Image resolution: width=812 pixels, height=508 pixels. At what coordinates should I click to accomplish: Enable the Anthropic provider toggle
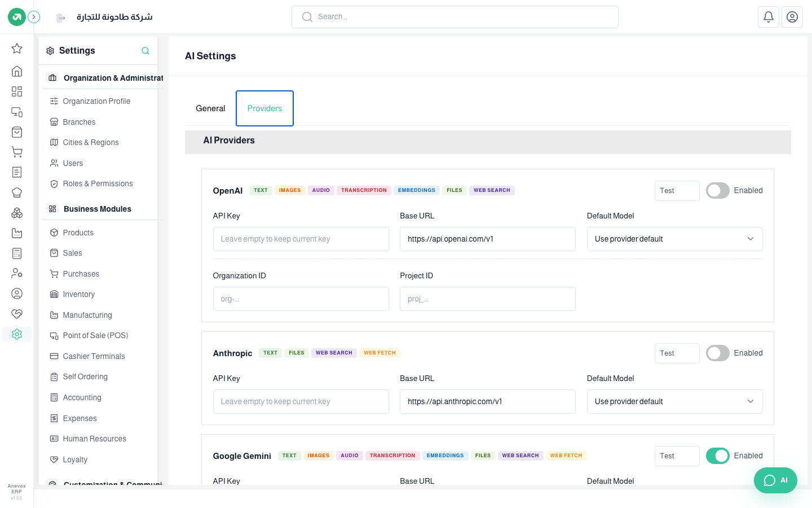(718, 353)
